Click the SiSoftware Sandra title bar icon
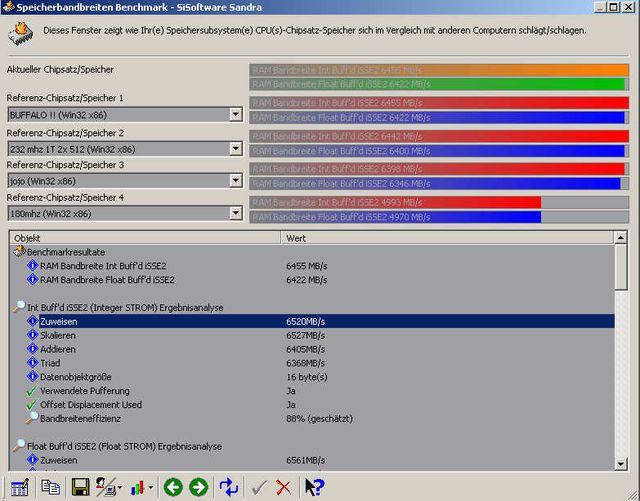 [8, 7]
